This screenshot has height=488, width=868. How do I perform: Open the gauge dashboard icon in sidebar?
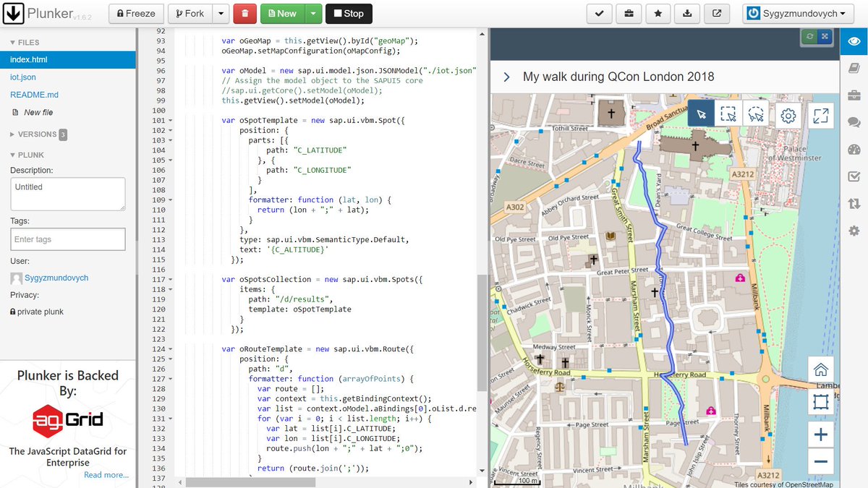[854, 150]
